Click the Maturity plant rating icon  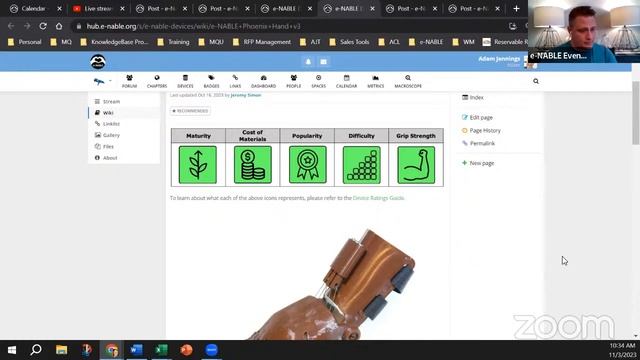[x=198, y=165]
